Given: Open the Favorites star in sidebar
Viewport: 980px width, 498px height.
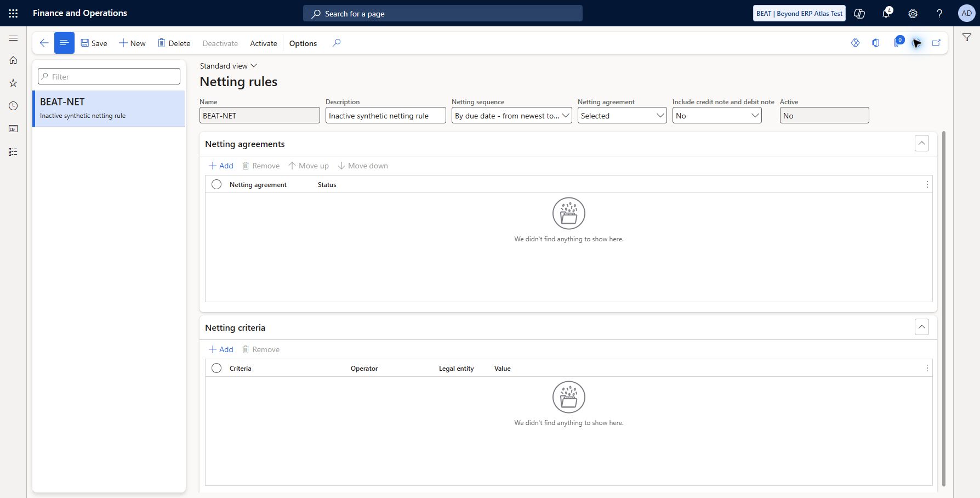Looking at the screenshot, I should (13, 83).
